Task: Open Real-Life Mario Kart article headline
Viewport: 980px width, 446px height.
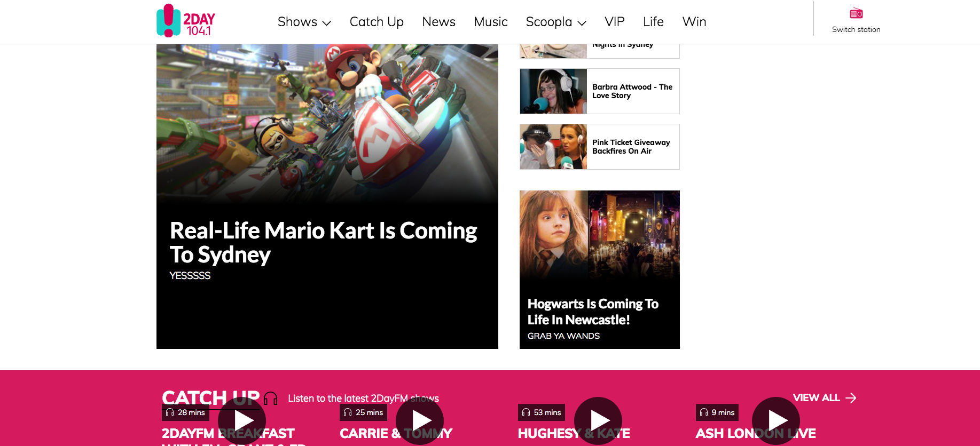Action: [x=324, y=243]
